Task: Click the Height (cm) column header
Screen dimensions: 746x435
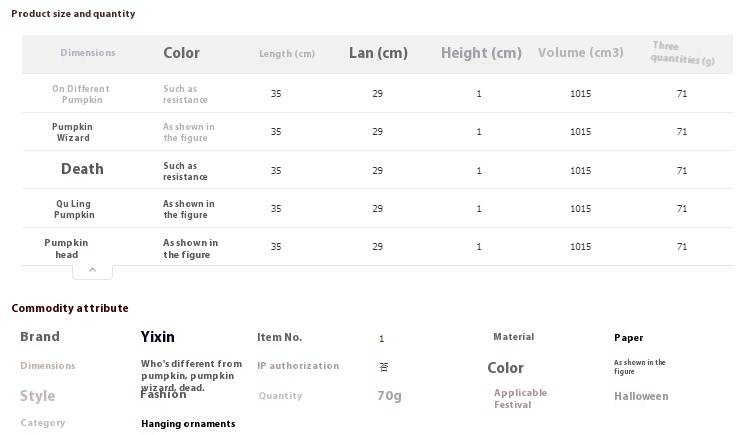Action: (481, 53)
